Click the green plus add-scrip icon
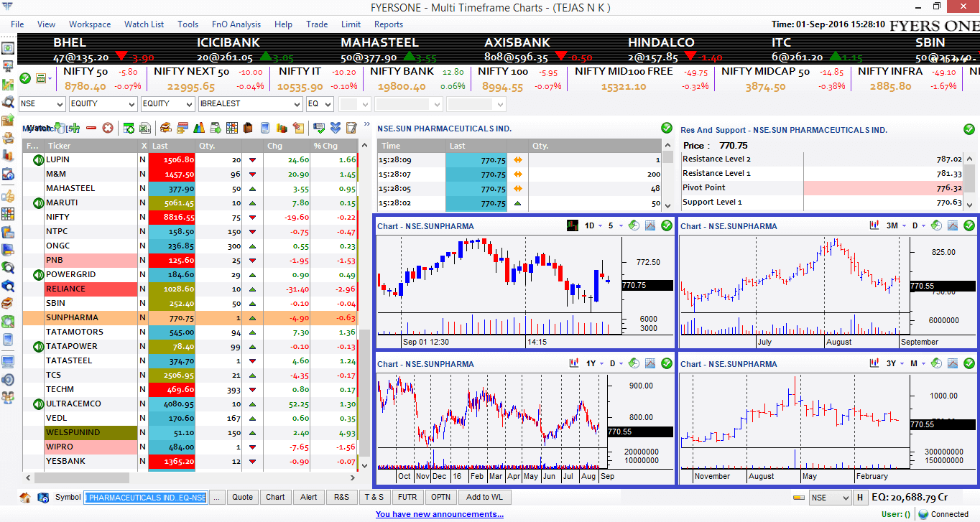980x522 pixels. [74, 128]
